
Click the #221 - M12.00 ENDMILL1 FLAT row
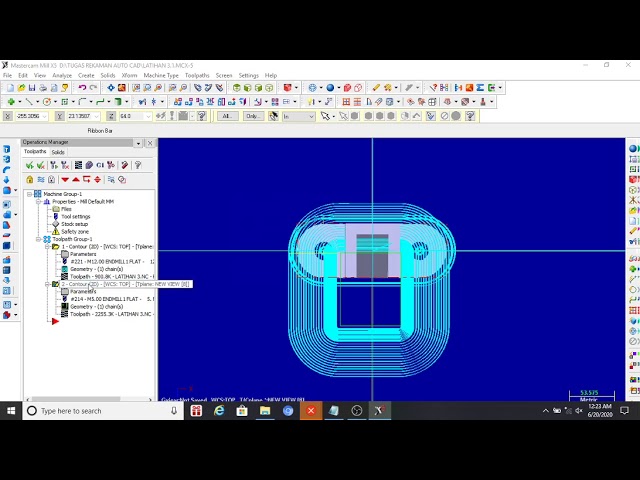pos(107,262)
